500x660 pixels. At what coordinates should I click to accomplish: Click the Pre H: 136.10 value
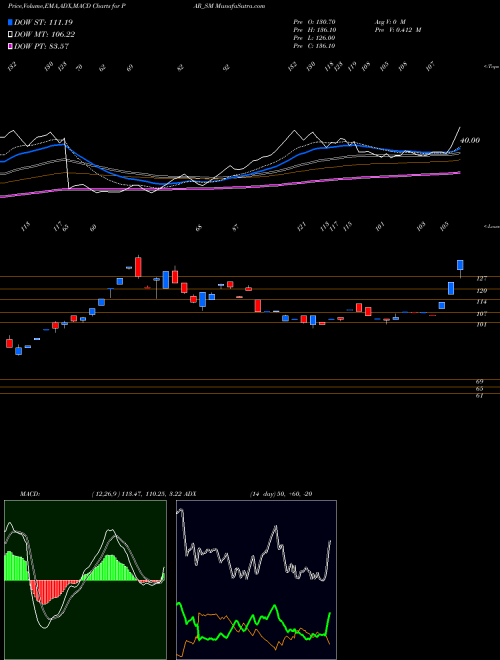point(314,30)
